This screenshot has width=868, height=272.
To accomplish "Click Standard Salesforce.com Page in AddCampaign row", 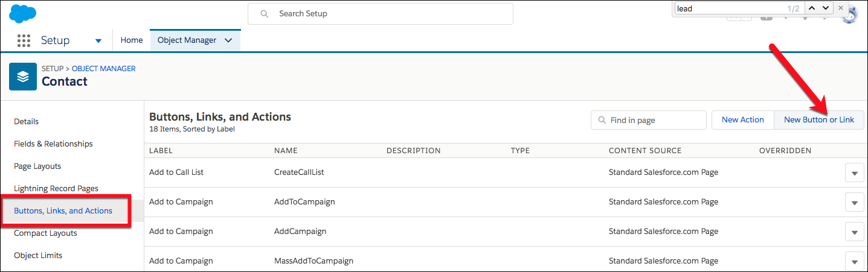I will pos(663,232).
